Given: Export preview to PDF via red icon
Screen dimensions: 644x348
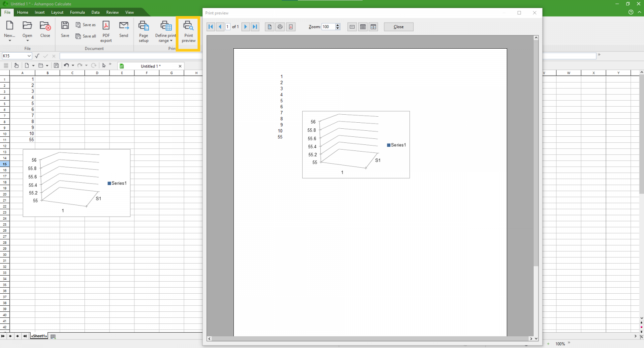Looking at the screenshot, I should (291, 27).
